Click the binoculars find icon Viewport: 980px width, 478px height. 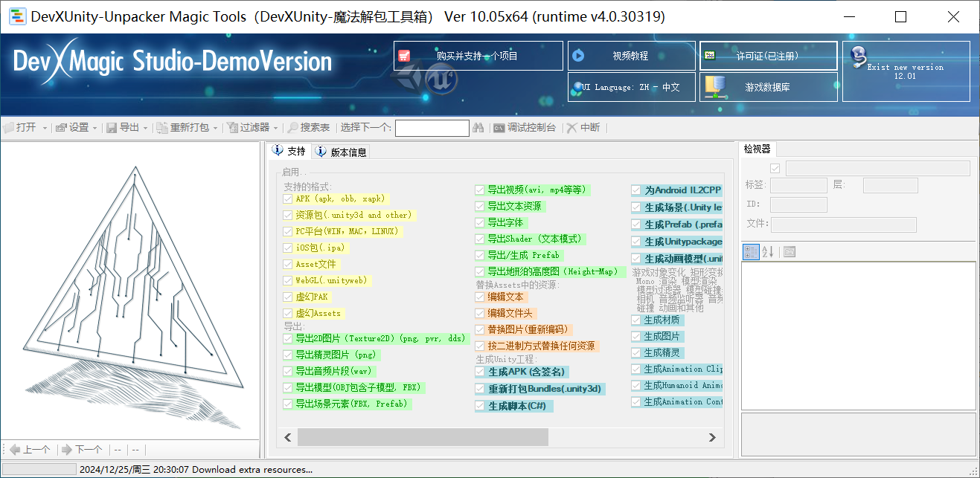478,128
